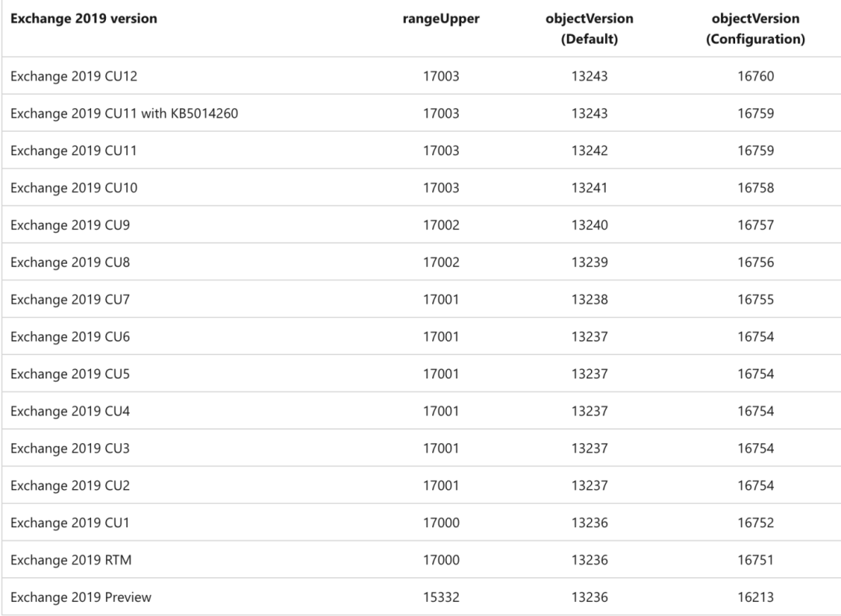Viewport: 841px width, 616px height.
Task: Click the "Exchange 2019 version" column header
Action: point(83,19)
